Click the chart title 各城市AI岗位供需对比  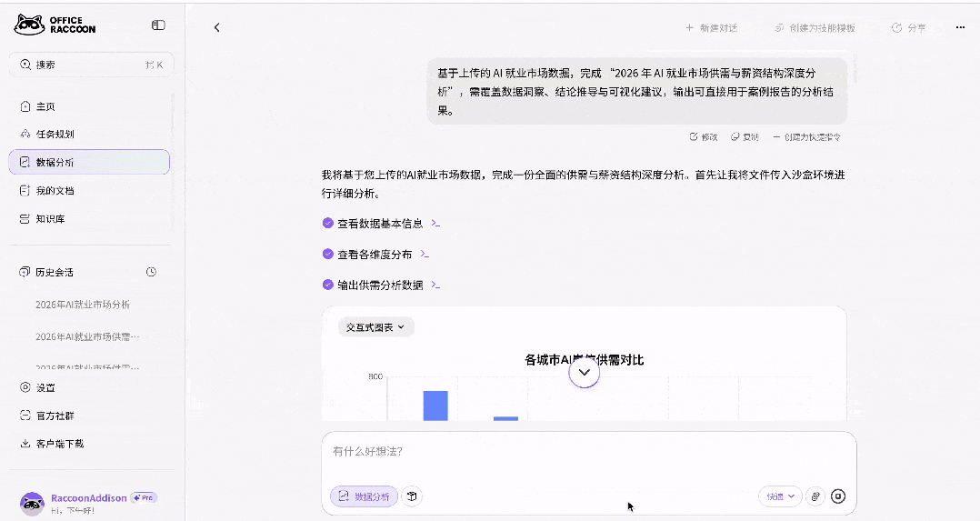pos(584,360)
